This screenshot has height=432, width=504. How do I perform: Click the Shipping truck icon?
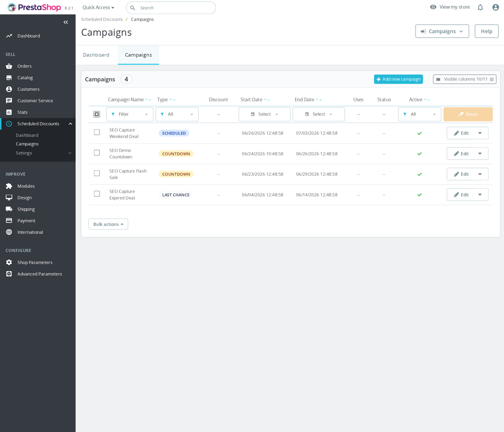(9, 209)
